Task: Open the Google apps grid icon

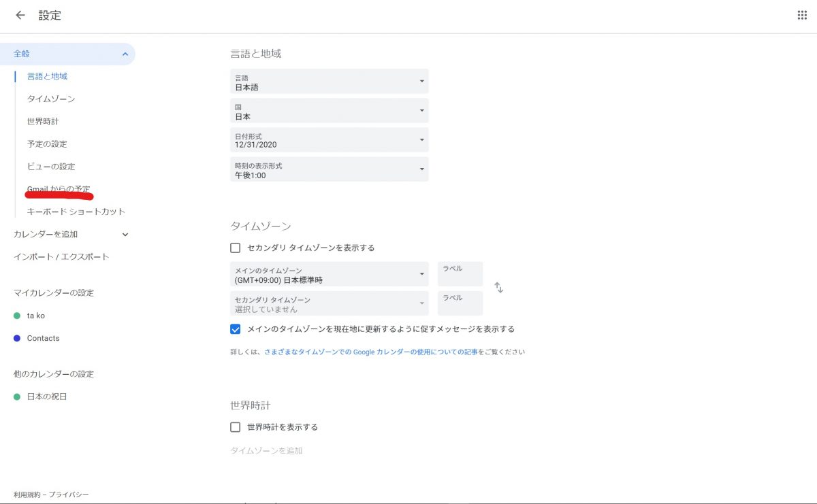Action: (x=802, y=15)
